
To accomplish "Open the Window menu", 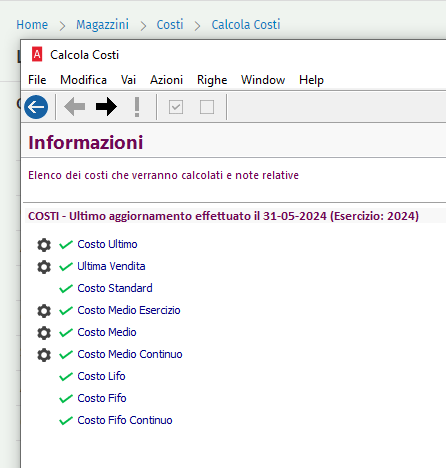I will (263, 80).
